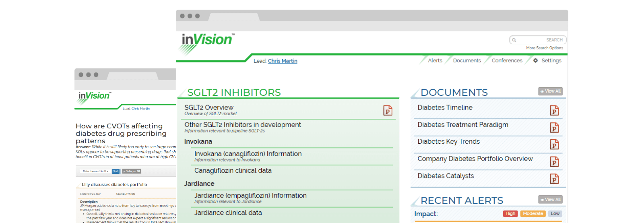Toggle the Low impact filter

[555, 214]
